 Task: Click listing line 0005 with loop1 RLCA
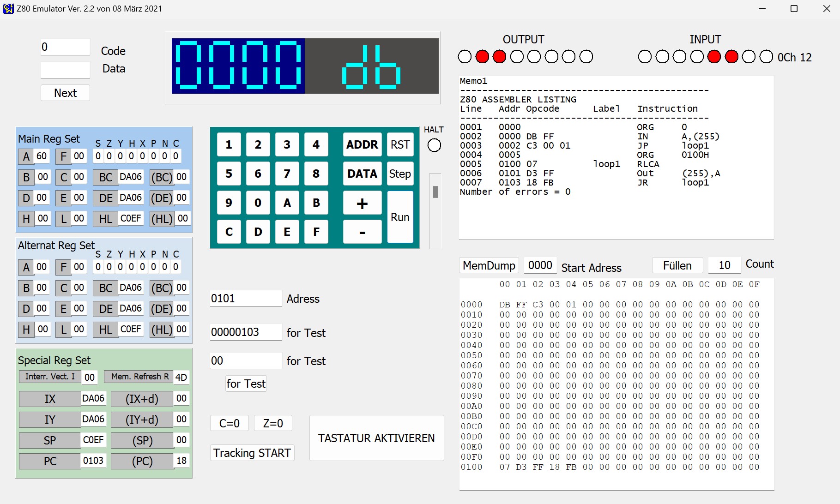point(560,164)
